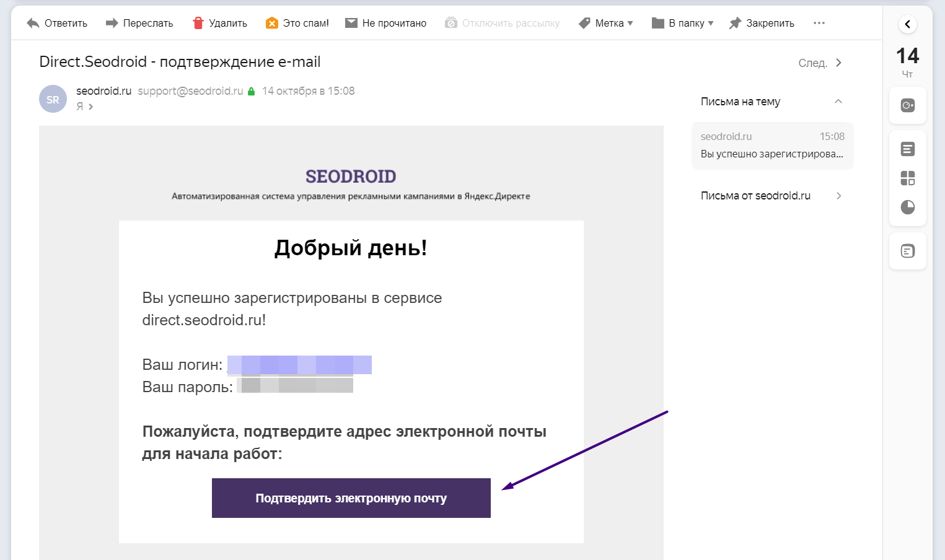Open the more actions ellipsis menu
The image size is (945, 560).
819,23
